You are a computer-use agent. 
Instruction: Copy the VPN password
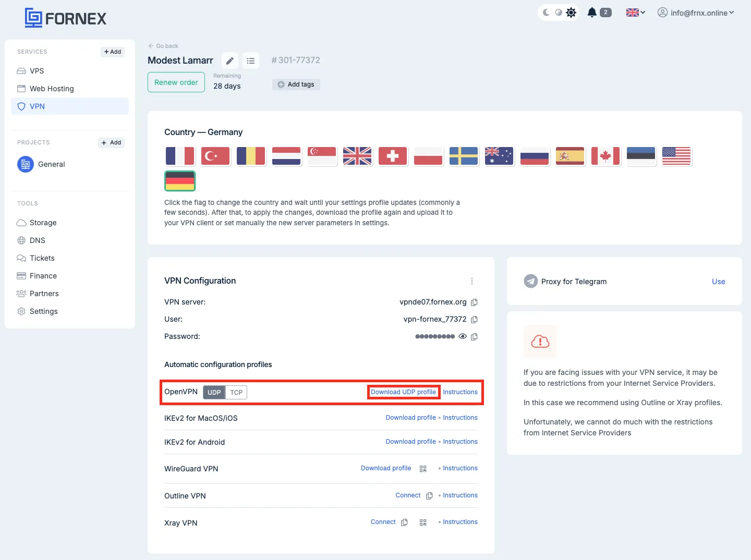(474, 337)
